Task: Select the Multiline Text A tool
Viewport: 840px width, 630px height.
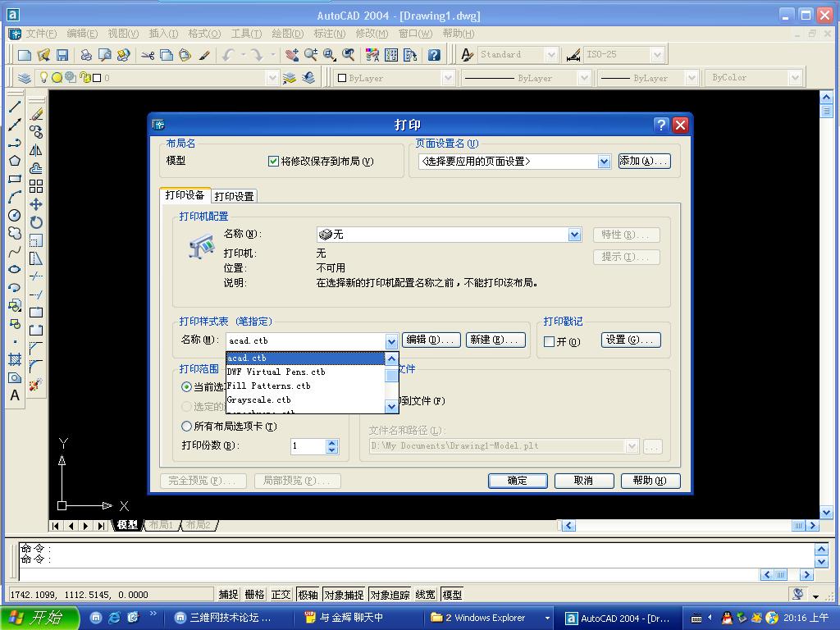Action: point(15,395)
